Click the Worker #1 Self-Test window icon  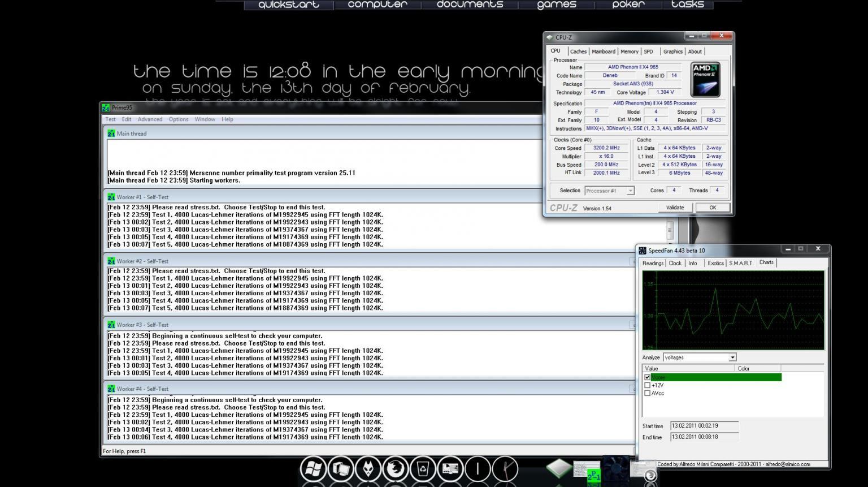111,197
